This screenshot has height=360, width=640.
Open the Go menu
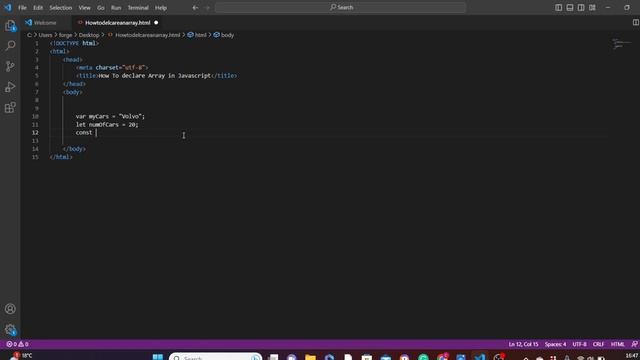pos(101,7)
